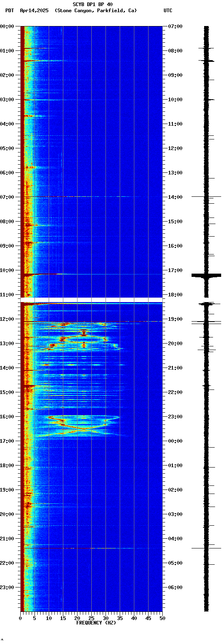Click the 45 Hz frequency tick label

click(148, 618)
